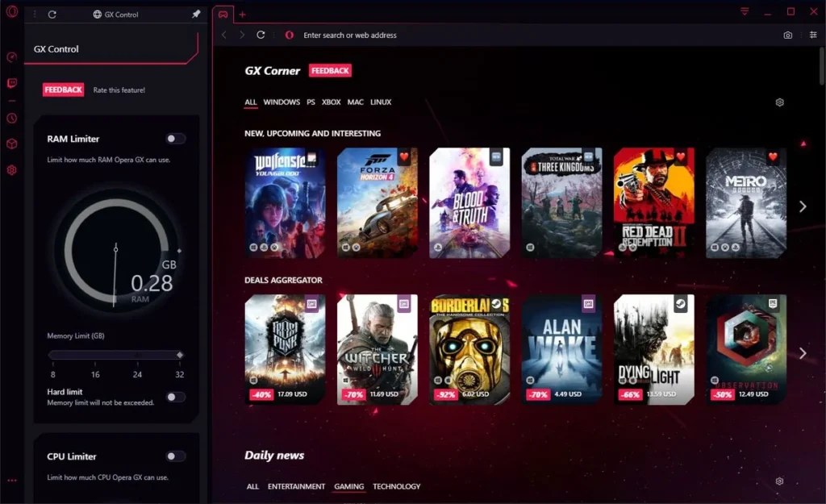Open the tabs menu icon in title bar
The height and width of the screenshot is (504, 826).
tap(745, 11)
